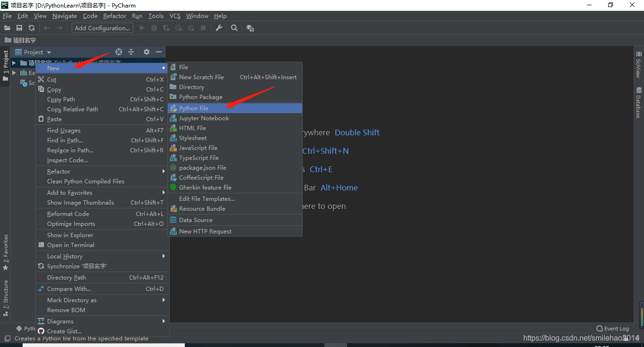The image size is (644, 347).
Task: Click the Forward navigation arrow
Action: tap(59, 28)
